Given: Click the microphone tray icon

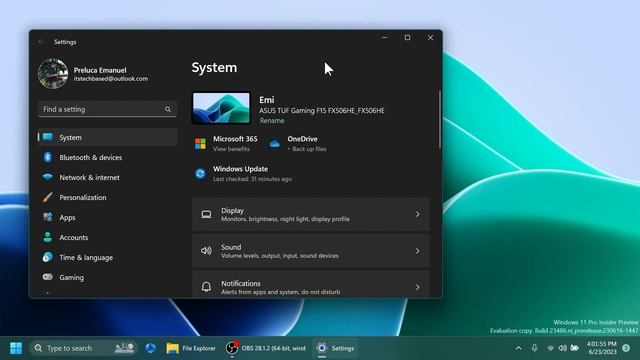Looking at the screenshot, I should (x=534, y=348).
